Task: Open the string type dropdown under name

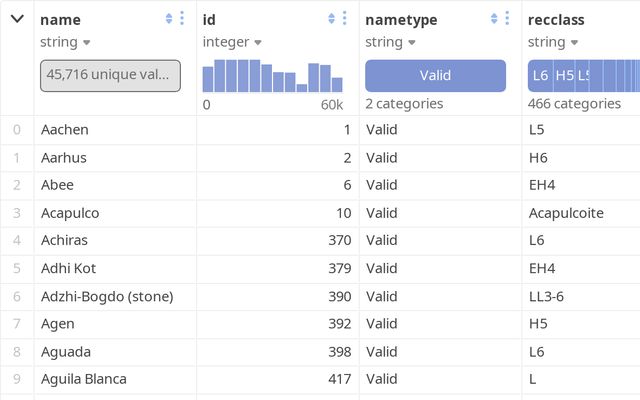Action: [65, 42]
